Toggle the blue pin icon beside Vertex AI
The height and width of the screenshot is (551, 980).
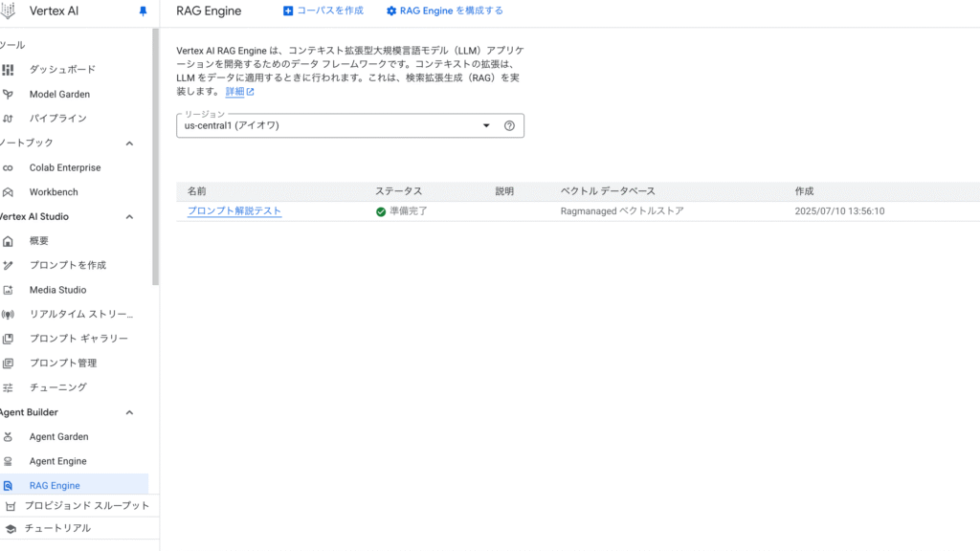(x=144, y=11)
